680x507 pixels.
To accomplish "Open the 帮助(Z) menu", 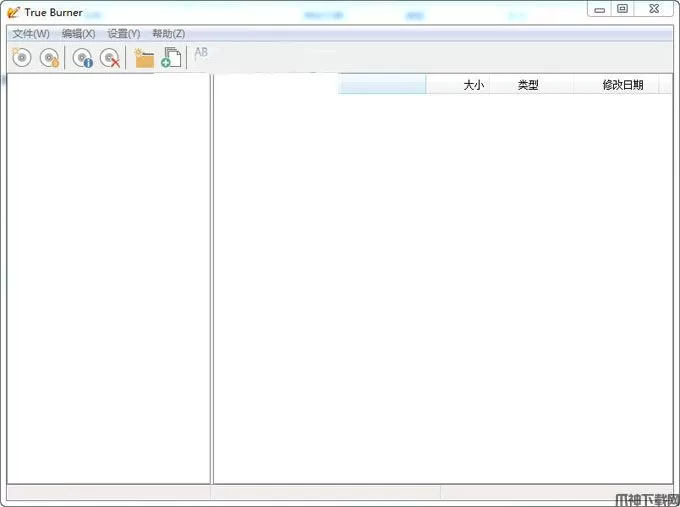I will (x=169, y=34).
